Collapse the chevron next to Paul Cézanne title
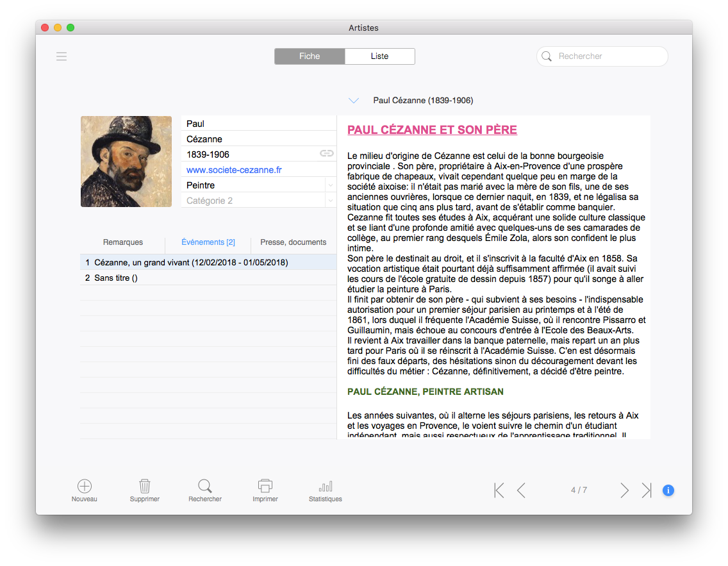 point(353,101)
